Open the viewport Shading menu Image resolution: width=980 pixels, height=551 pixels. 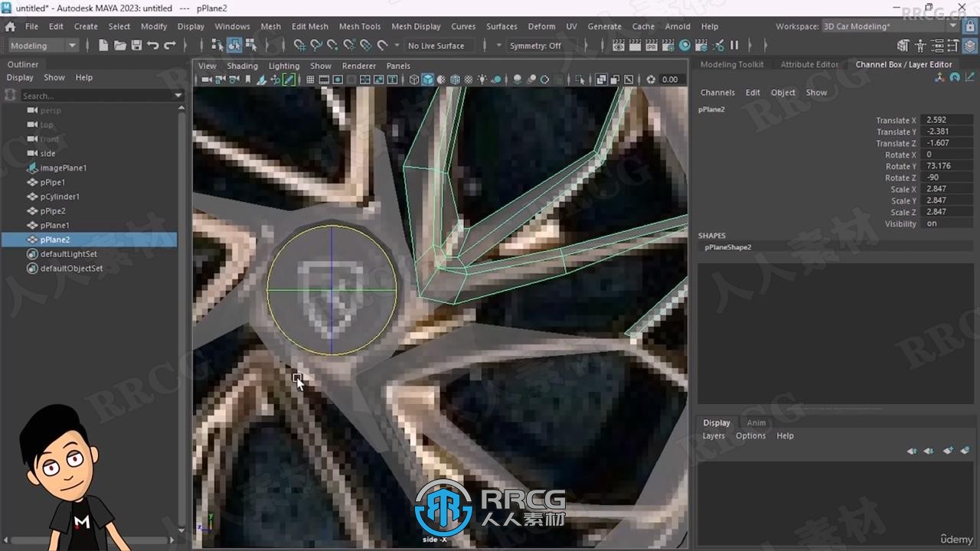pyautogui.click(x=242, y=66)
